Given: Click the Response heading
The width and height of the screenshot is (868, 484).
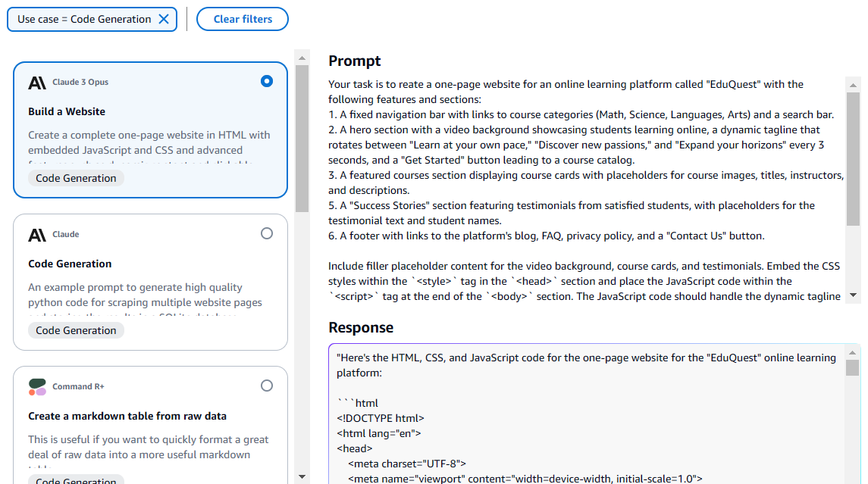Looking at the screenshot, I should click(x=361, y=327).
